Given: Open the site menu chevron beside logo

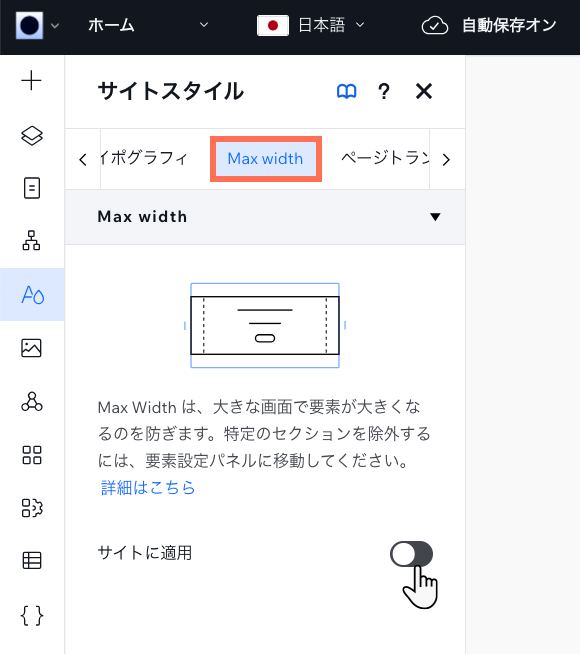Looking at the screenshot, I should (x=55, y=26).
